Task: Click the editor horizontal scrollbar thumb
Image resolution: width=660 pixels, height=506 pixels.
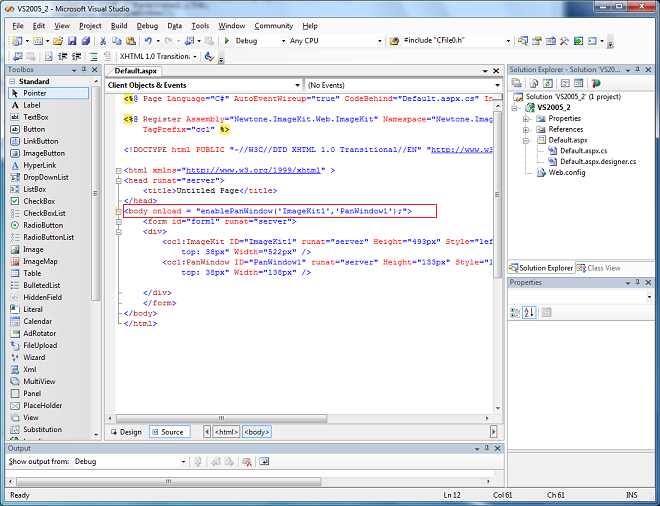Action: (x=221, y=418)
